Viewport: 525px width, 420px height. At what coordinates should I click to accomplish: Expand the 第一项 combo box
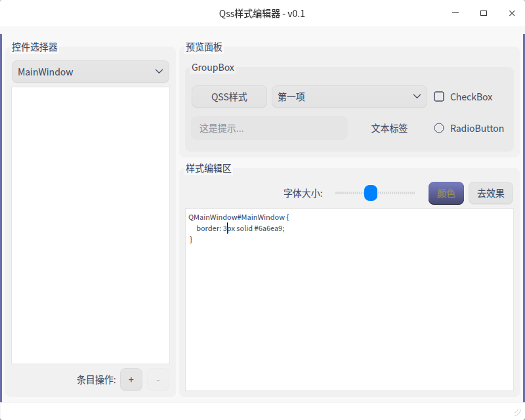349,96
